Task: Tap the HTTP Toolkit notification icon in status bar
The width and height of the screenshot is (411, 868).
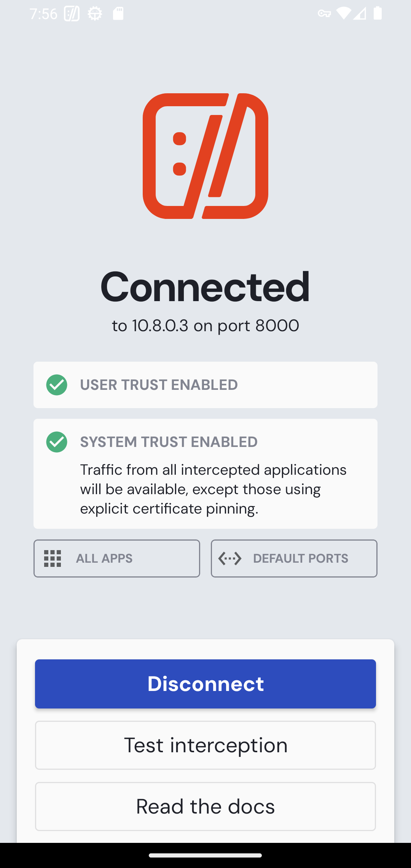Action: tap(72, 14)
